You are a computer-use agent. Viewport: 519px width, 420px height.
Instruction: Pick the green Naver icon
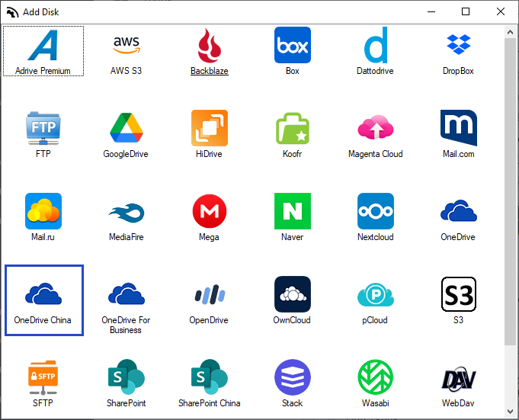pos(293,211)
